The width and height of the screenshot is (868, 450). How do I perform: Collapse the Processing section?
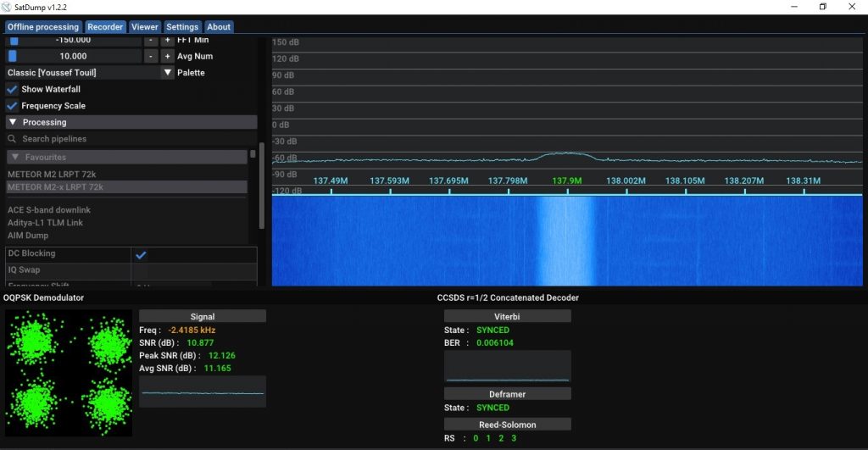click(x=14, y=122)
